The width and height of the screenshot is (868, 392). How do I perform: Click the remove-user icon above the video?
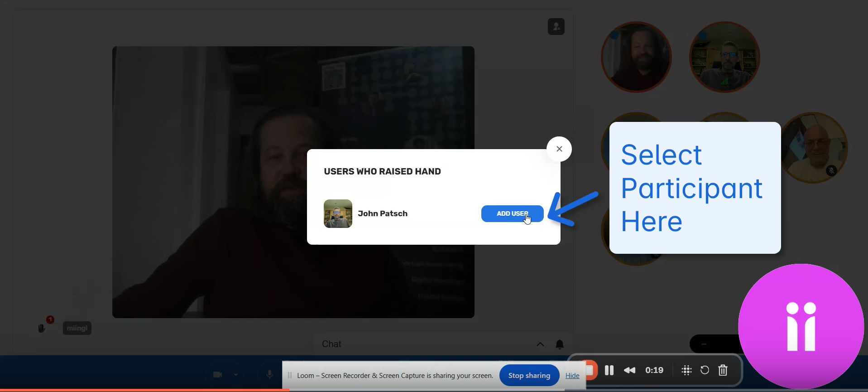(x=556, y=27)
